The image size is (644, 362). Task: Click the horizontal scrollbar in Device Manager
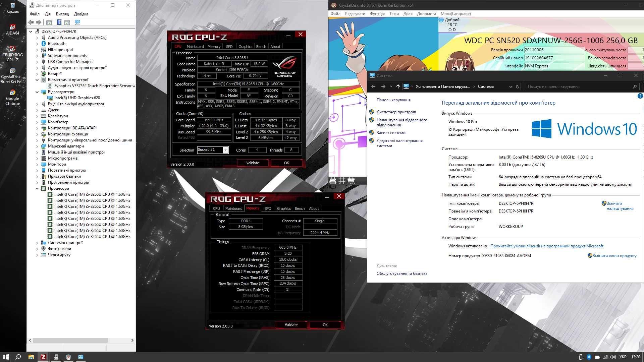pyautogui.click(x=70, y=340)
